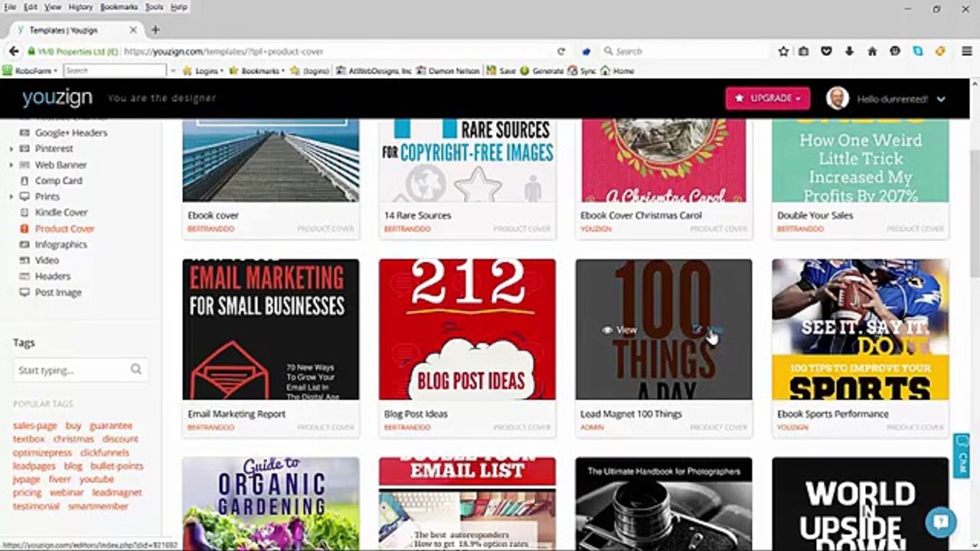Open the History menu

click(80, 7)
